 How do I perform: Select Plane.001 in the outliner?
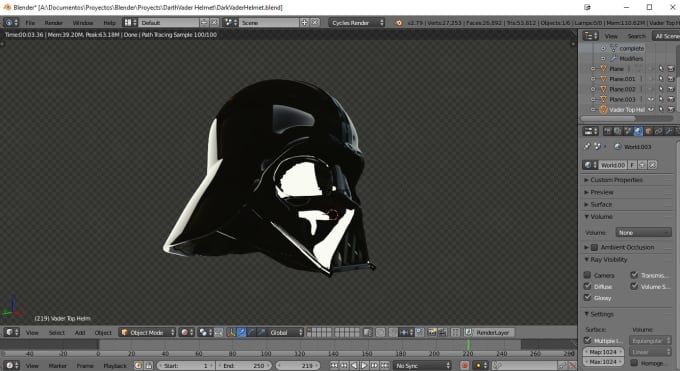point(622,79)
